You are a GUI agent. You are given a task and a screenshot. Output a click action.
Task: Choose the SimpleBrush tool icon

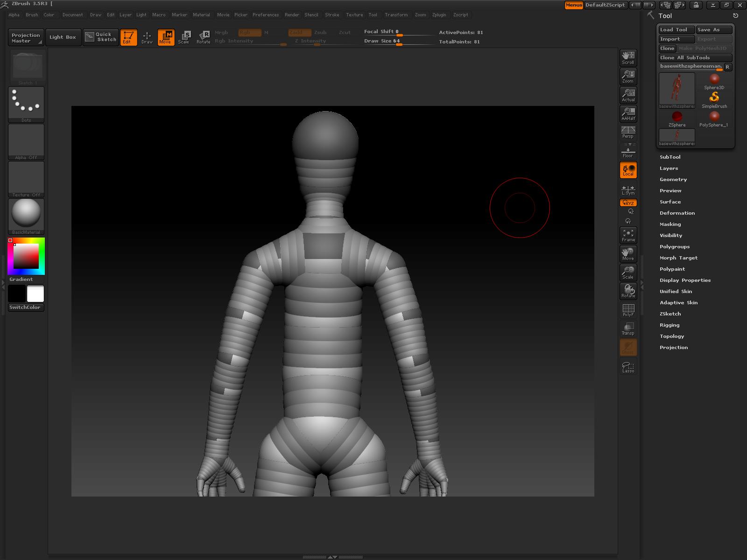(x=714, y=99)
